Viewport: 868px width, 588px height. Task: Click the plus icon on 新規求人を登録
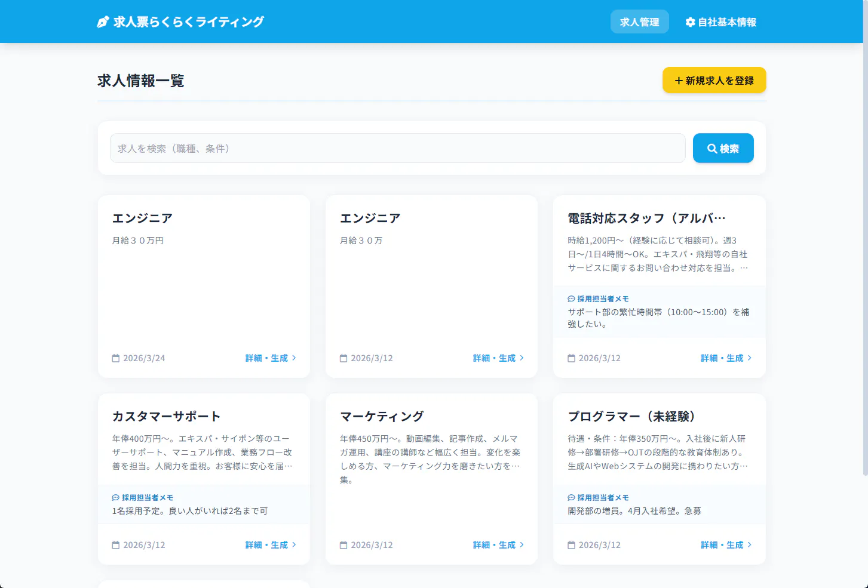pos(679,81)
